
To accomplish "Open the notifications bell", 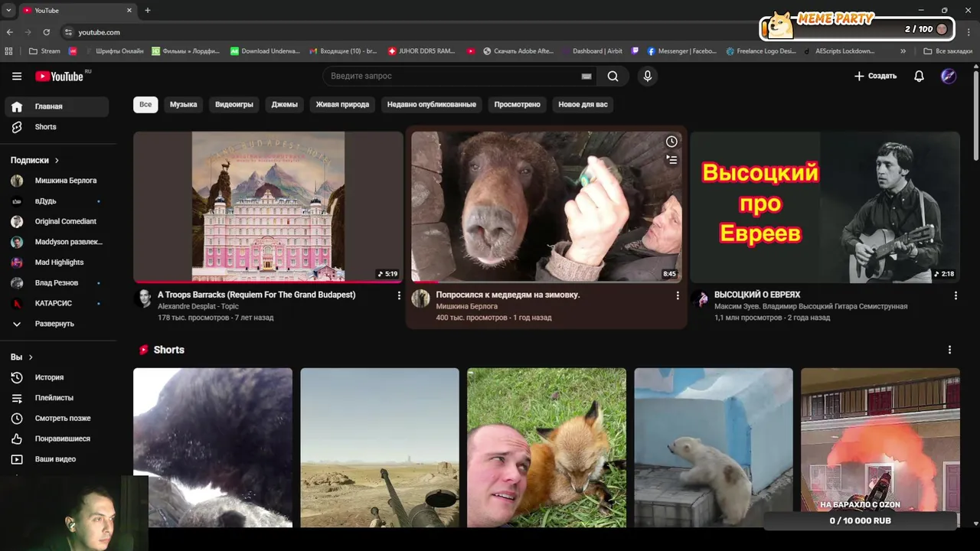I will [919, 76].
